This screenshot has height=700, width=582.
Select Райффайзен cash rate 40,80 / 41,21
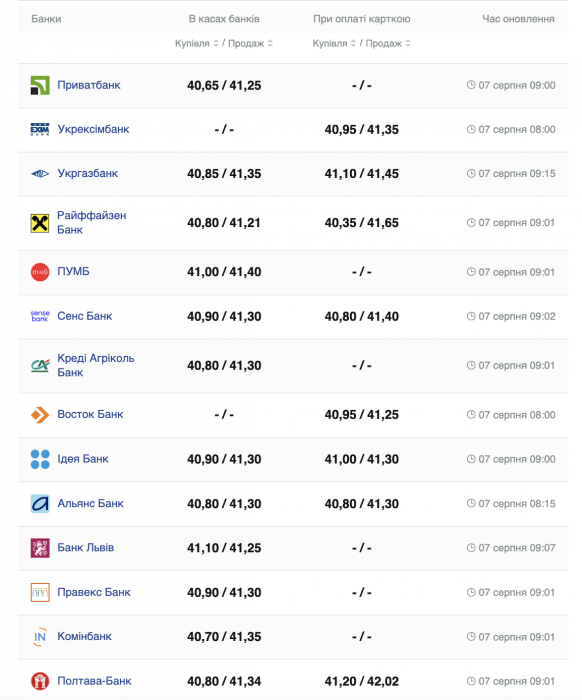(224, 223)
